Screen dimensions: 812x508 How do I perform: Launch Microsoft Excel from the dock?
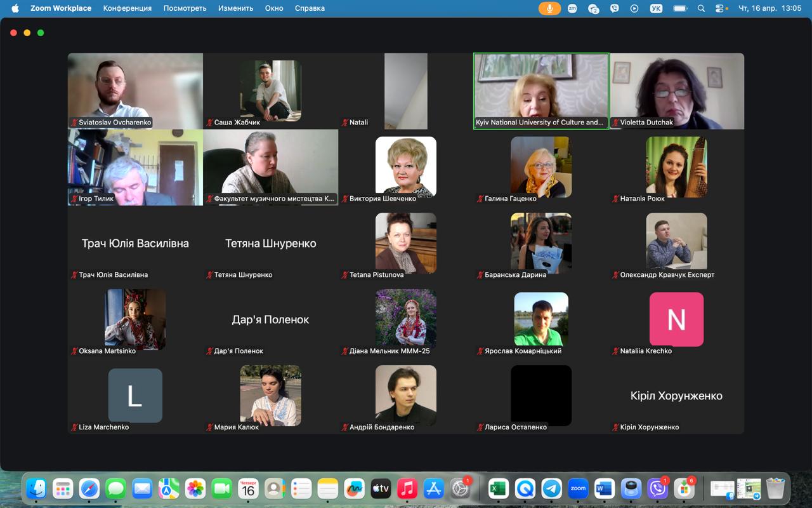pos(499,488)
